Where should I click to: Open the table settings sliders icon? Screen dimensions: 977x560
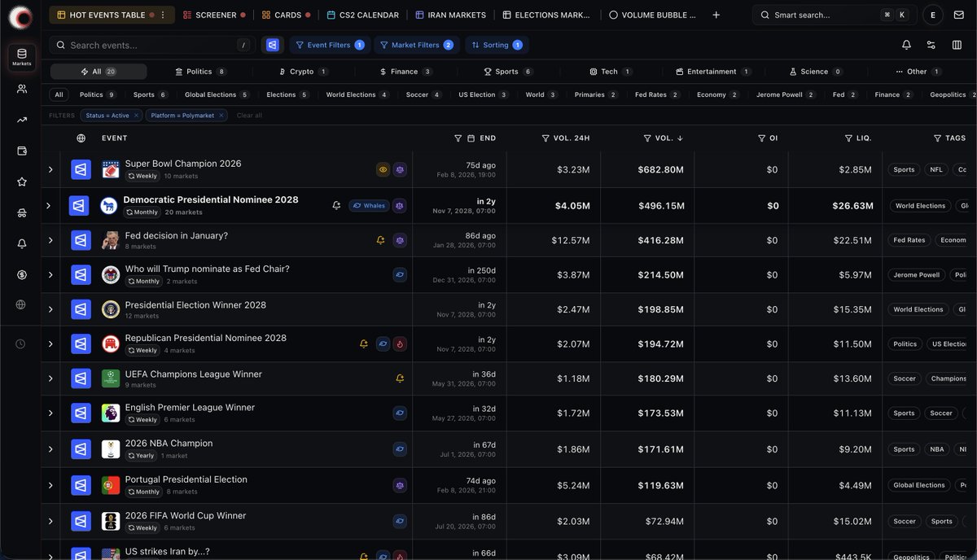pos(931,46)
